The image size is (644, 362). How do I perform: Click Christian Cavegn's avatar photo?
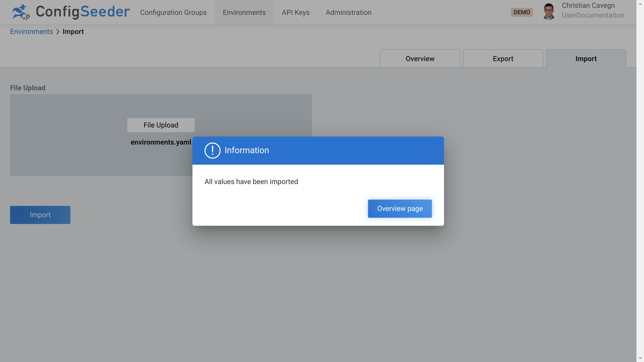click(x=549, y=11)
